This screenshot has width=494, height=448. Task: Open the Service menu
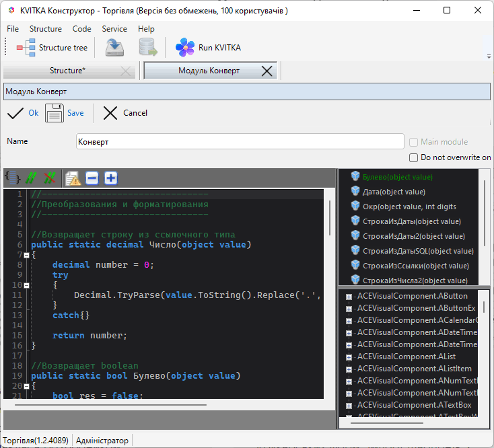point(114,29)
